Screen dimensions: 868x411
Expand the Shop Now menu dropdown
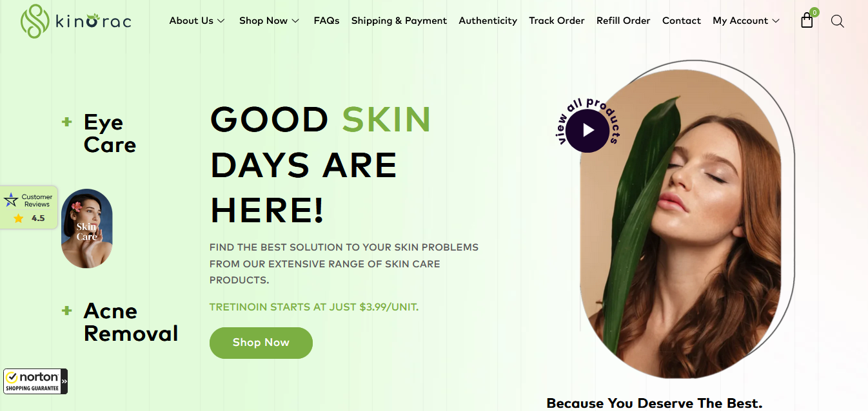pyautogui.click(x=269, y=21)
